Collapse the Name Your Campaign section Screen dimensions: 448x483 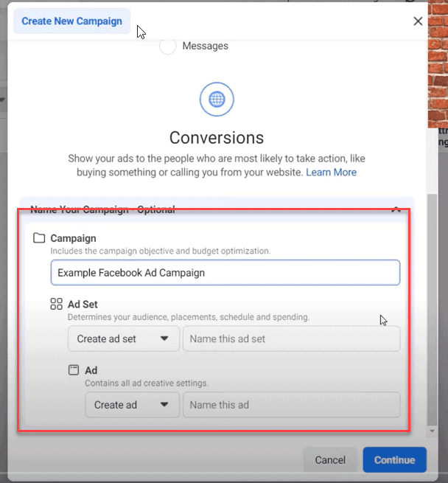(396, 209)
